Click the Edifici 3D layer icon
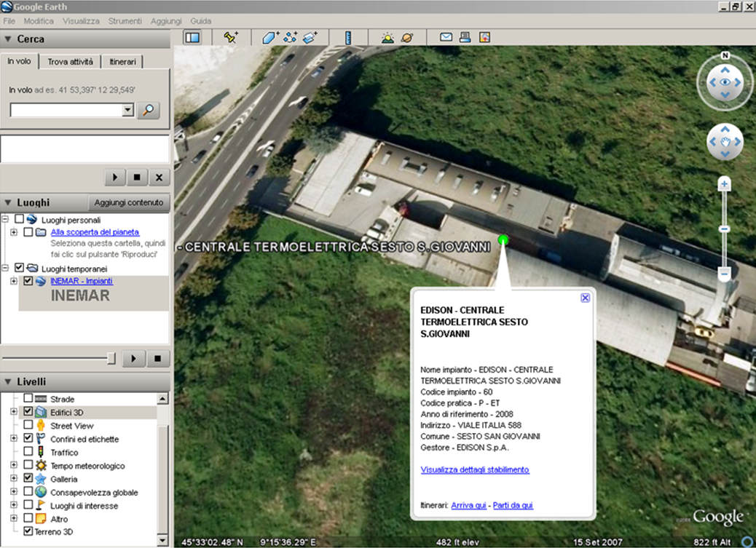756x548 pixels. (x=41, y=412)
